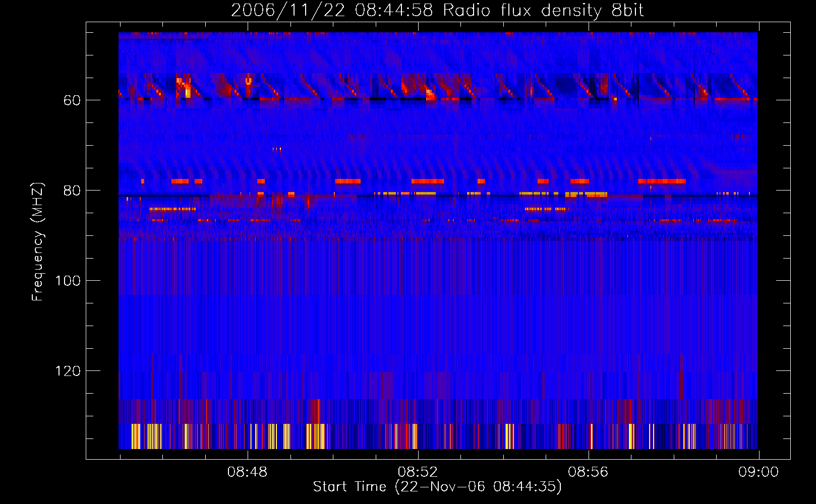
Task: Click the 'Start Time (22-Nov-06 08:44:35)' x-axis label
Action: click(x=437, y=487)
